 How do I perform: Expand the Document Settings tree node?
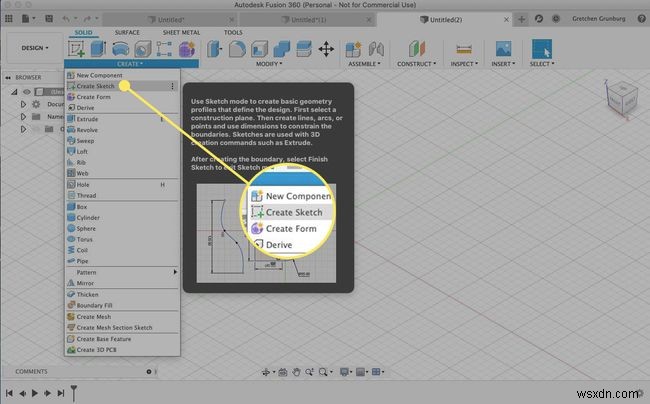tap(23, 104)
